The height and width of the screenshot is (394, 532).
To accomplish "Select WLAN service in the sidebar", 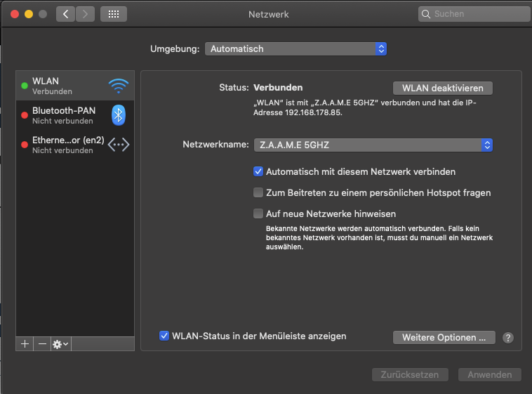I will (x=63, y=86).
